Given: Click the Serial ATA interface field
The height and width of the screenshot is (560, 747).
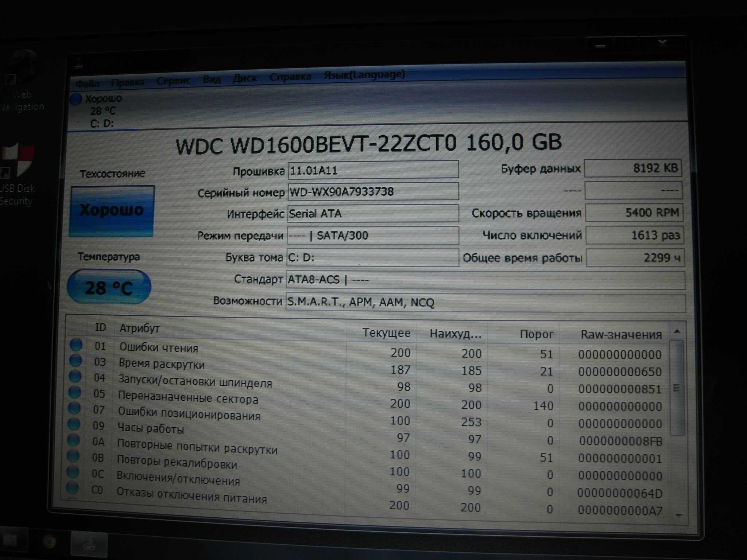Looking at the screenshot, I should pos(373,213).
